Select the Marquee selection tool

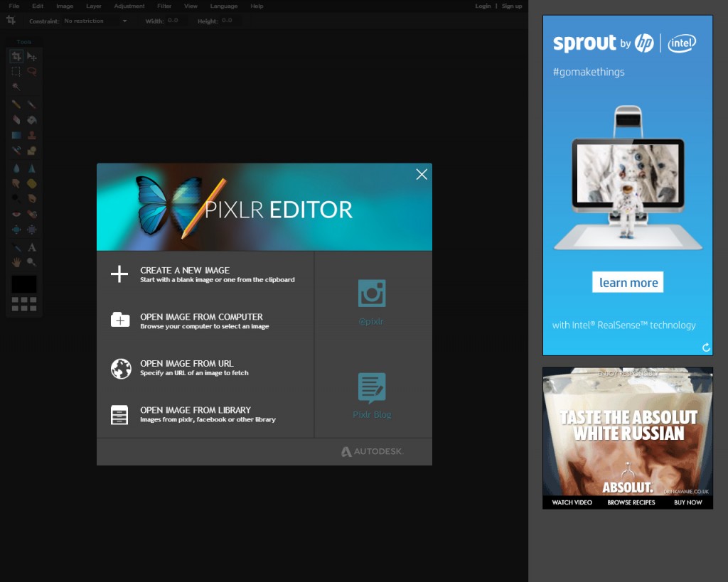tap(16, 72)
